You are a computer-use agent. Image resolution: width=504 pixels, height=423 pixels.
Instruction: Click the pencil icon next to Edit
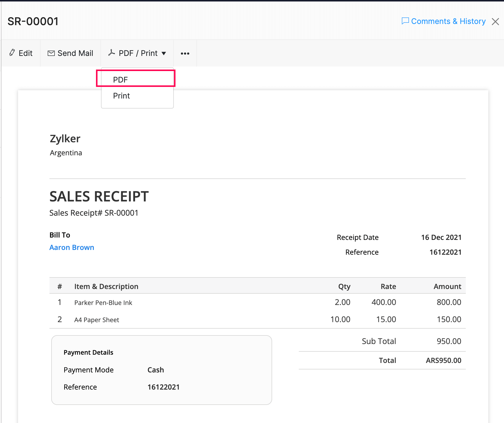coord(12,53)
